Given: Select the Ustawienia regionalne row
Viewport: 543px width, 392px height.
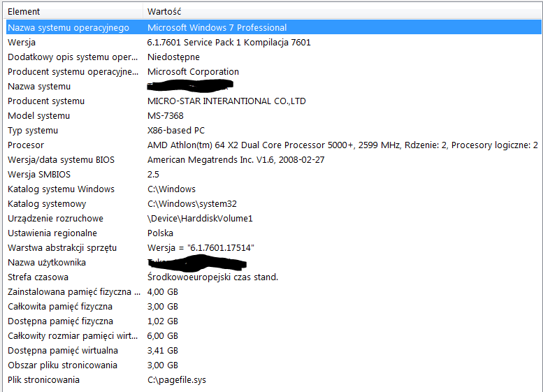Looking at the screenshot, I should pyautogui.click(x=52, y=233).
